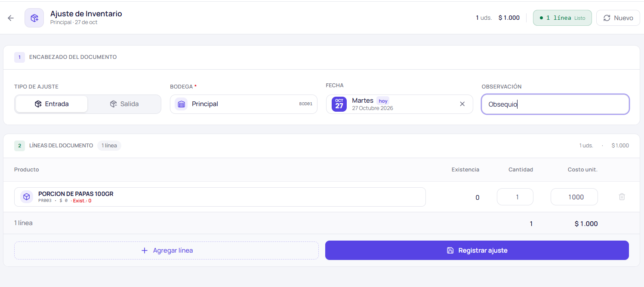Screen dimensions: 644x287
Task: Delete the PORCION DE PAPAS line
Action: pos(622,197)
